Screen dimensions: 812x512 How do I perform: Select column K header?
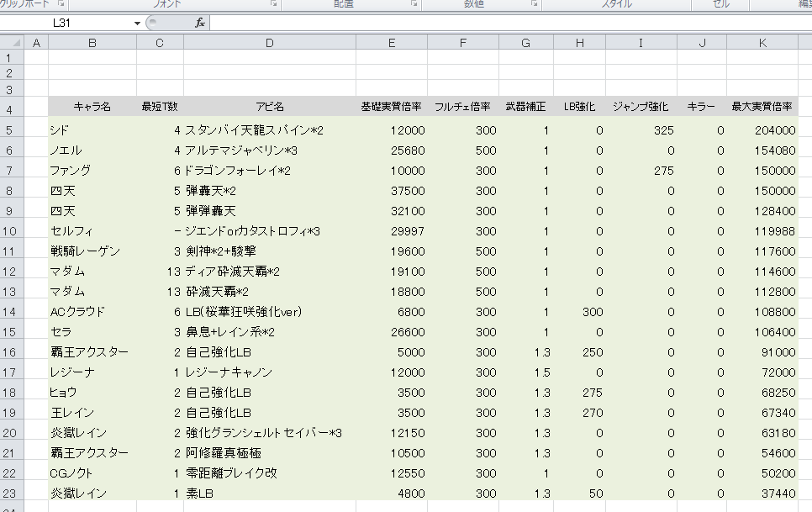click(762, 44)
